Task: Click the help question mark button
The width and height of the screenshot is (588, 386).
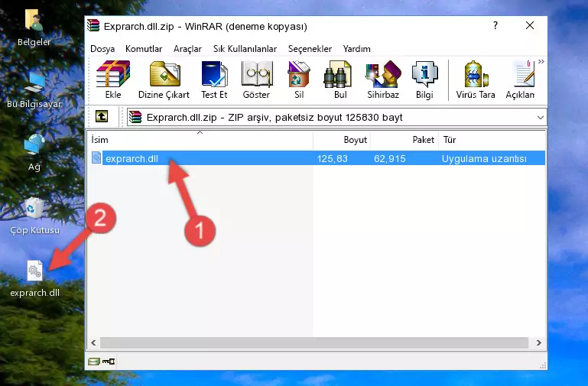Action: coord(495,25)
